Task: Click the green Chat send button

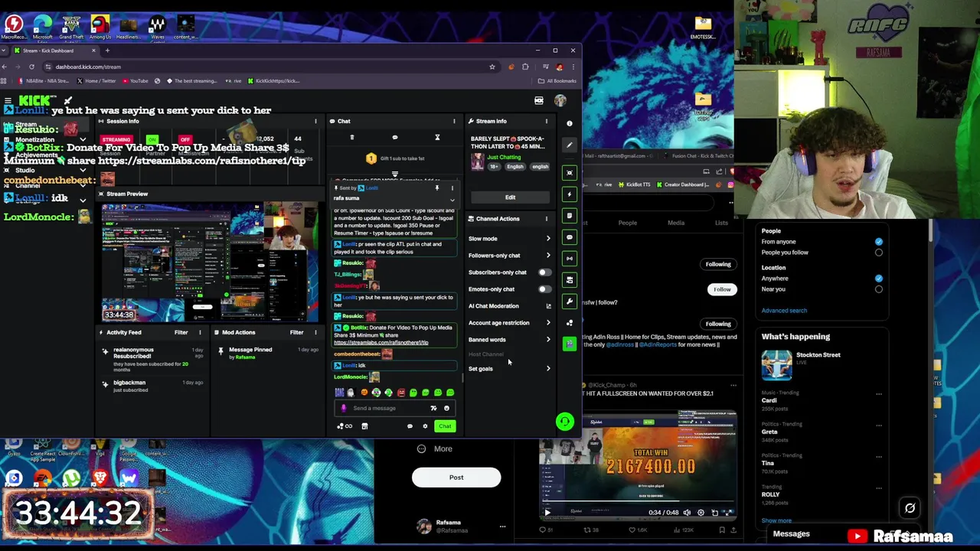Action: tap(445, 426)
